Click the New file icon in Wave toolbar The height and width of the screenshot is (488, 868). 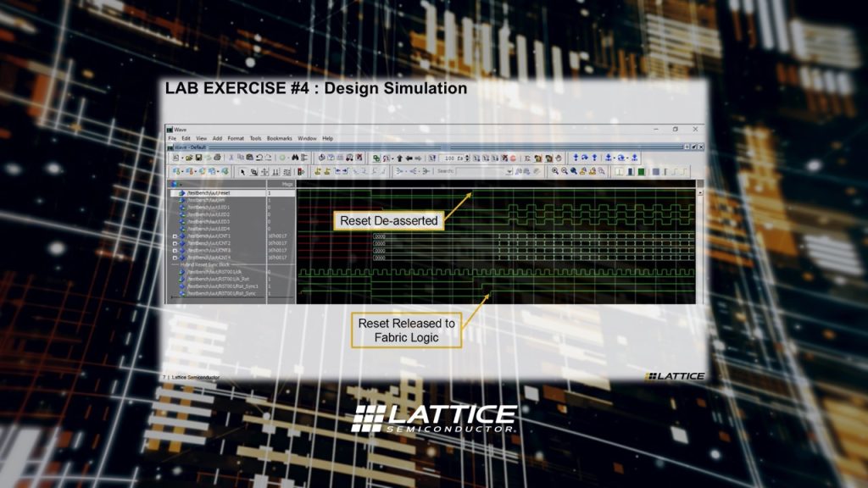175,158
